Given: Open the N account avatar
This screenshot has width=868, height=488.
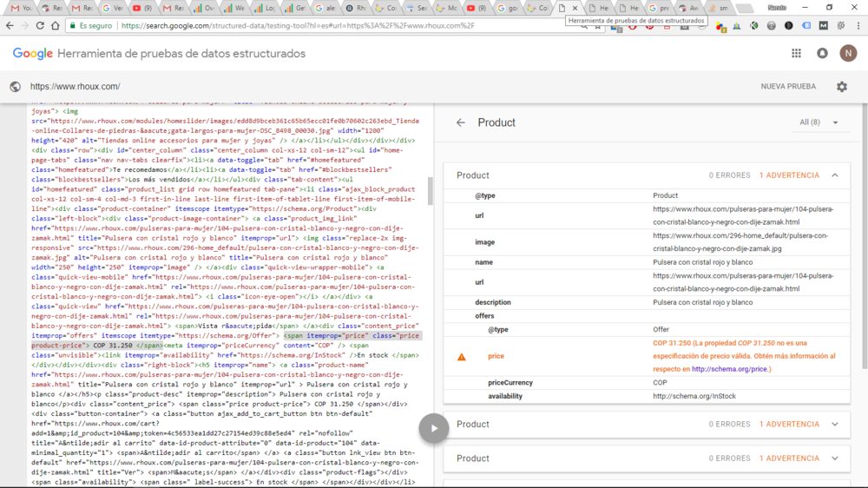Looking at the screenshot, I should (848, 54).
